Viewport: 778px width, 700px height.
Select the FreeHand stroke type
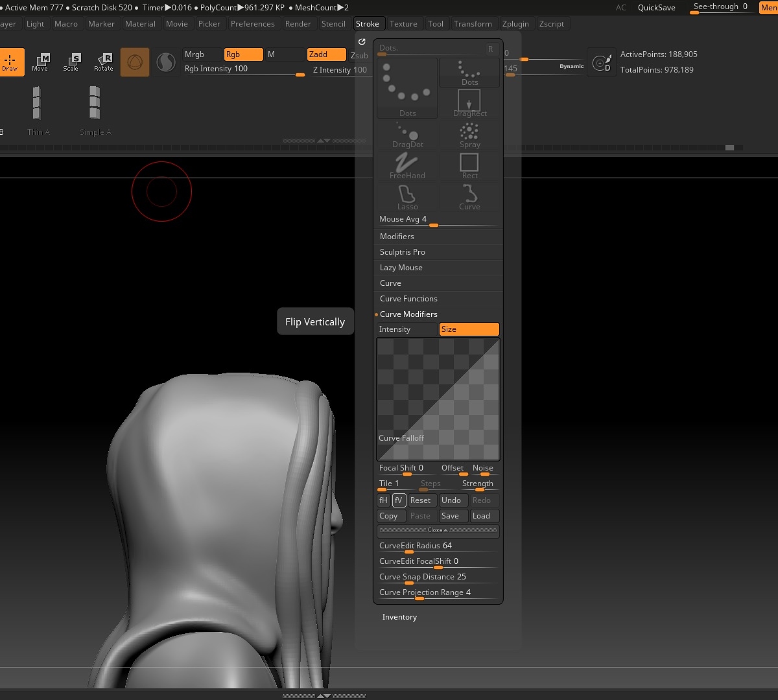point(407,165)
